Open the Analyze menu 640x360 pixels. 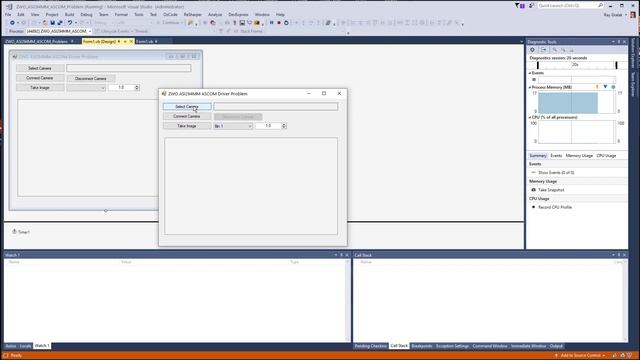coord(215,15)
